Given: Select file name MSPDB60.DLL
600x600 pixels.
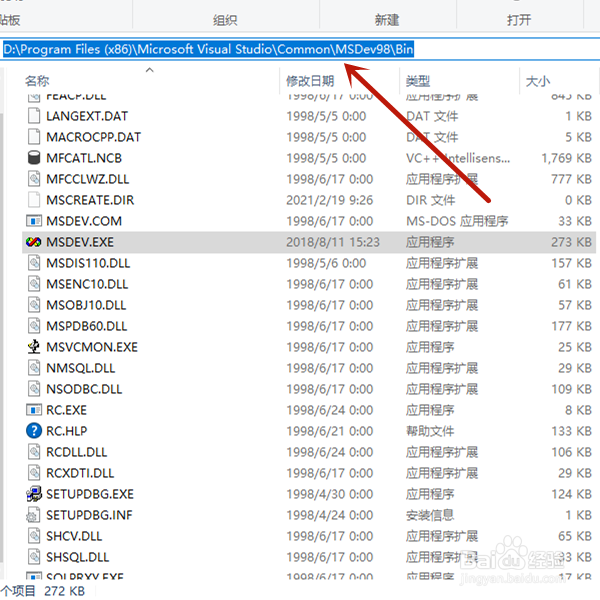Looking at the screenshot, I should coord(86,326).
